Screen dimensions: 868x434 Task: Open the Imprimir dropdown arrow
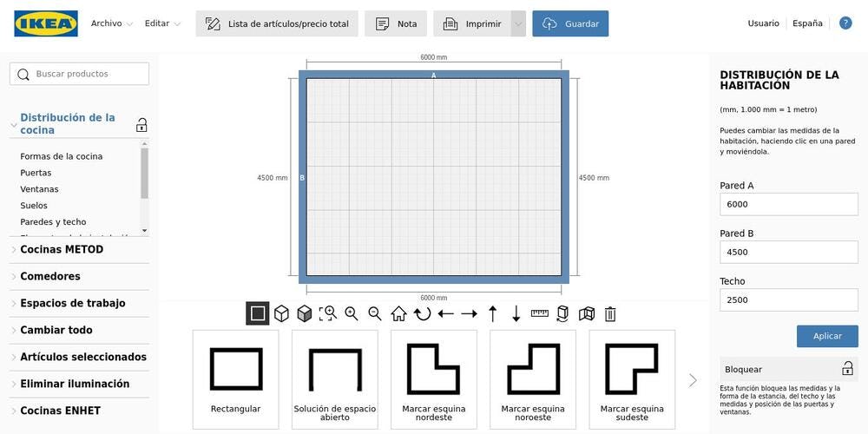[x=518, y=24]
